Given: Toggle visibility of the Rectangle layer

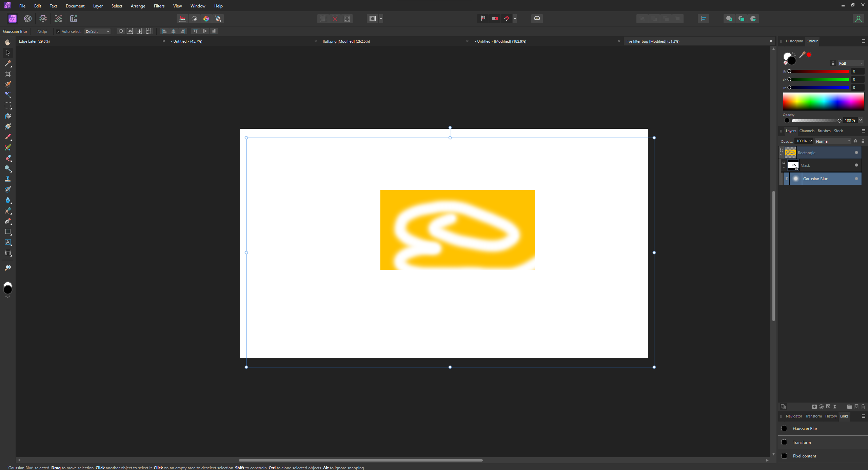Looking at the screenshot, I should coord(856,152).
